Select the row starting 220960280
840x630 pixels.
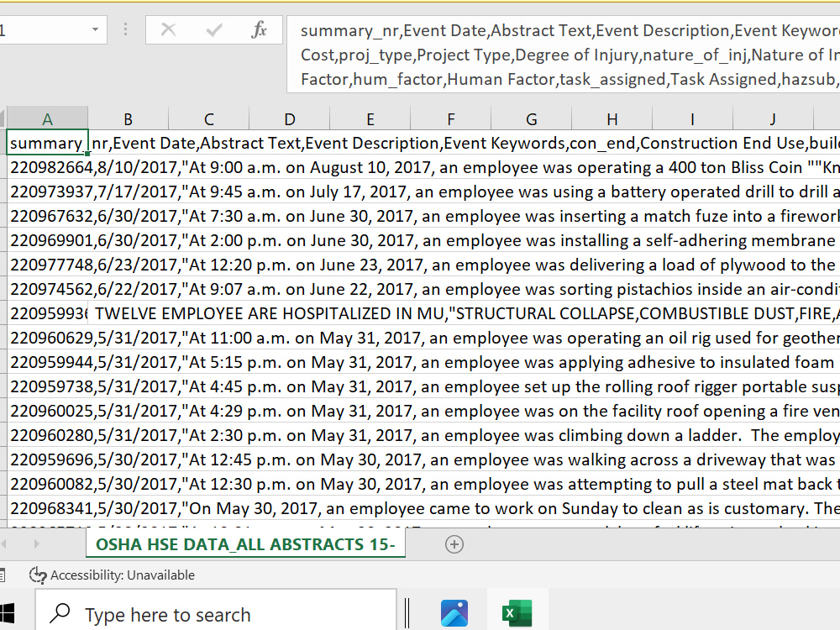coord(423,435)
